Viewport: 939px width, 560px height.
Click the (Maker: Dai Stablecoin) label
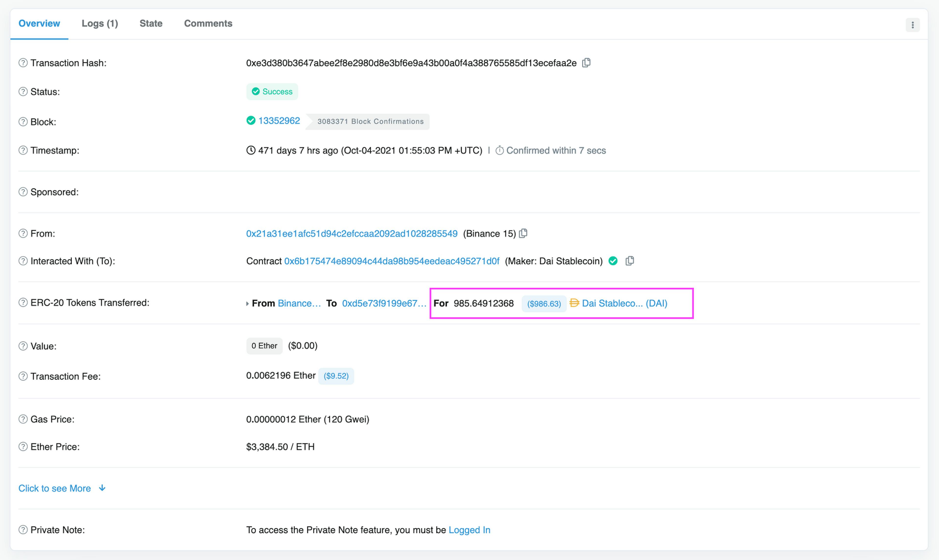tap(554, 261)
